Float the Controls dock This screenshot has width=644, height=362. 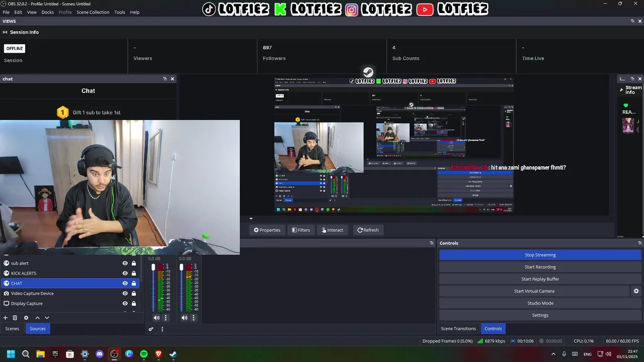point(640,243)
